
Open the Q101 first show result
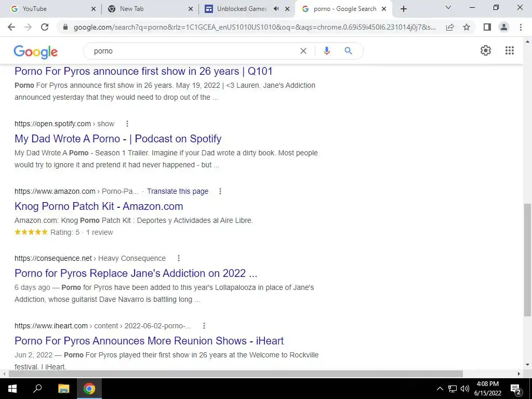tap(143, 71)
